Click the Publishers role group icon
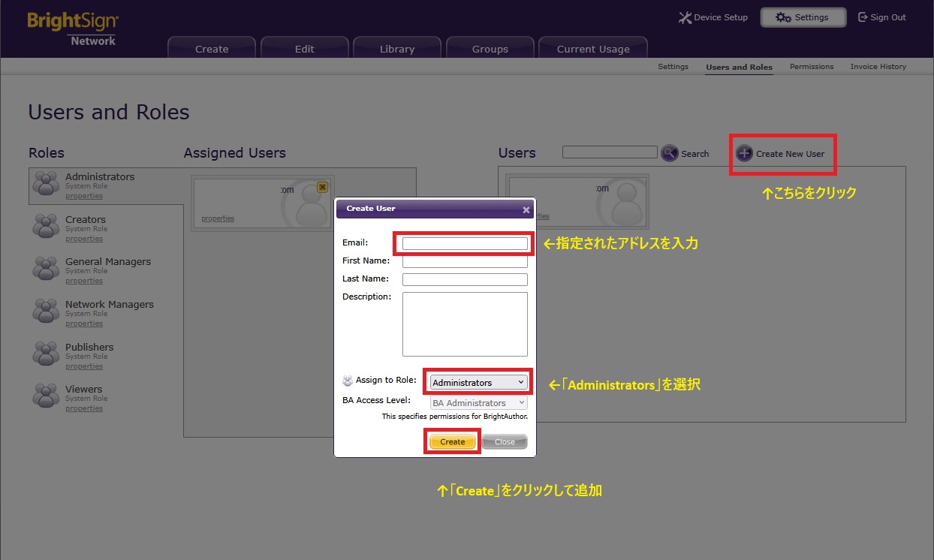Viewport: 934px width, 560px height. click(46, 354)
